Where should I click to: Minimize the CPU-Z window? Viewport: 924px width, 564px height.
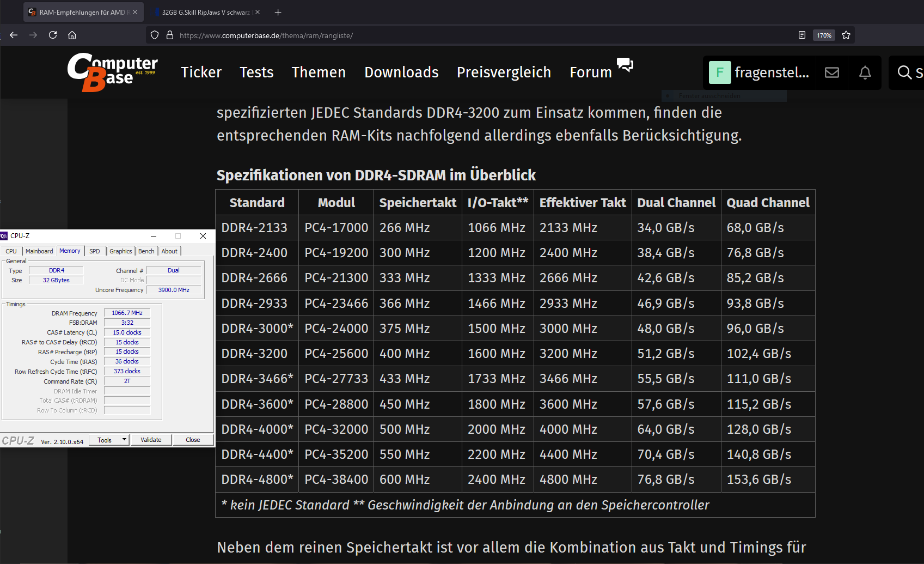[154, 236]
